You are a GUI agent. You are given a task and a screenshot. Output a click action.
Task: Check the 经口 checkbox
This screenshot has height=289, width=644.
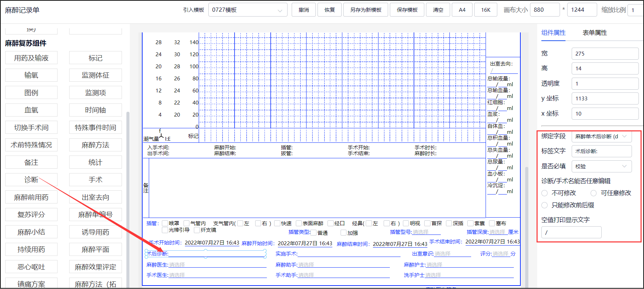[331, 223]
